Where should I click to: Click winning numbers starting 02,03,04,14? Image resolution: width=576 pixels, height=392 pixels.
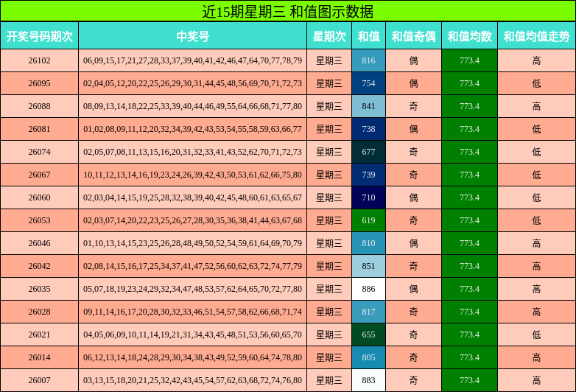(x=192, y=197)
